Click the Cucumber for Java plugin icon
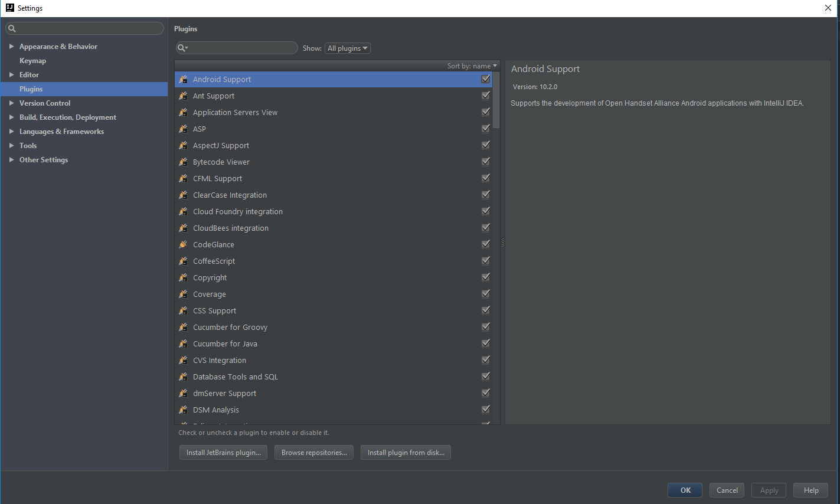Image resolution: width=840 pixels, height=504 pixels. pyautogui.click(x=184, y=343)
